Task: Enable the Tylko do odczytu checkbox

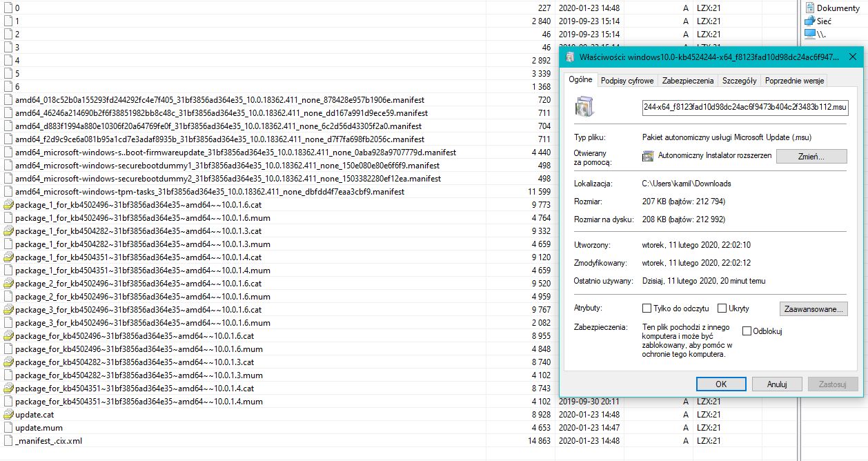Action: (647, 308)
